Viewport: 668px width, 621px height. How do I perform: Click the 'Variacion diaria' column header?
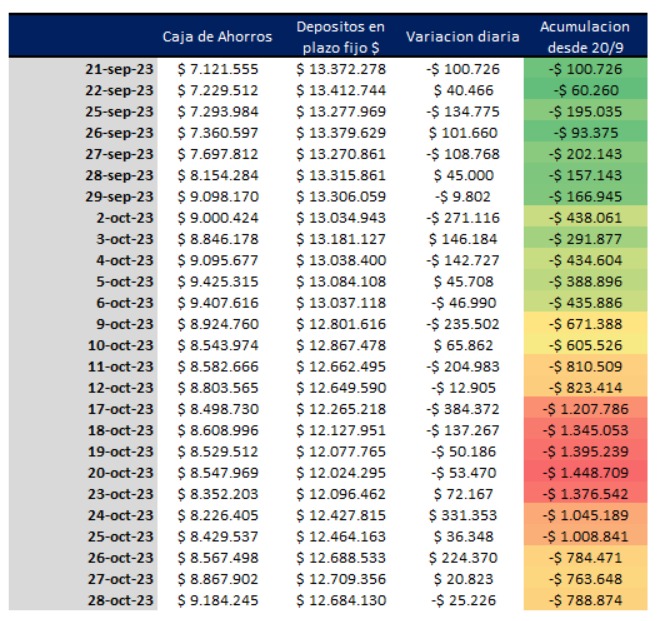[x=462, y=37]
